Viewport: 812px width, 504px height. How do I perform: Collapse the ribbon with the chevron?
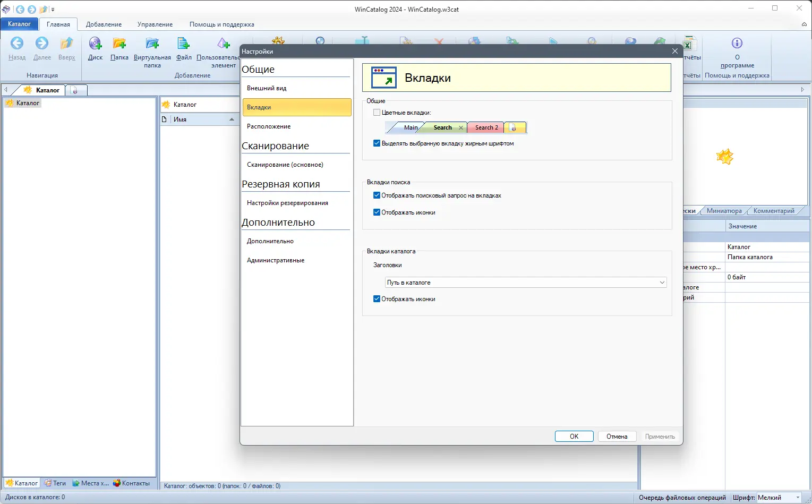click(804, 24)
